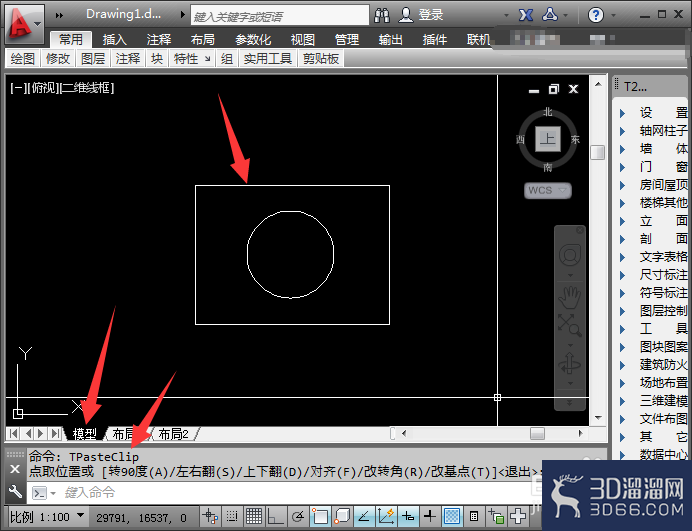Click the Autodesk 360 triangle icon

(550, 15)
